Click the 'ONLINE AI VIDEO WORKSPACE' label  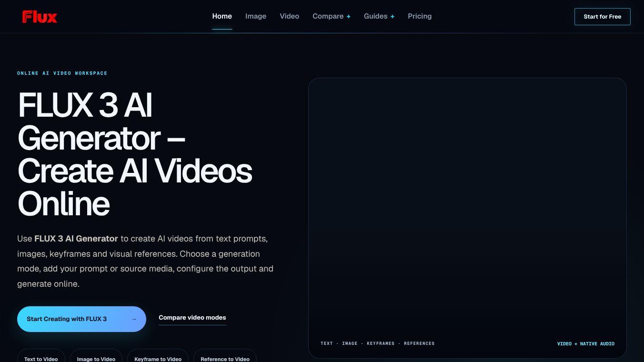click(62, 73)
